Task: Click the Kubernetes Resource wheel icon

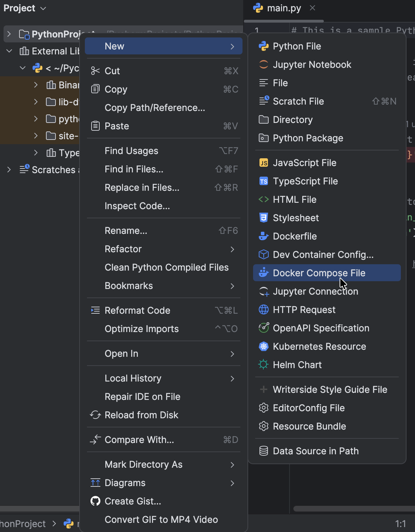Action: (x=264, y=347)
